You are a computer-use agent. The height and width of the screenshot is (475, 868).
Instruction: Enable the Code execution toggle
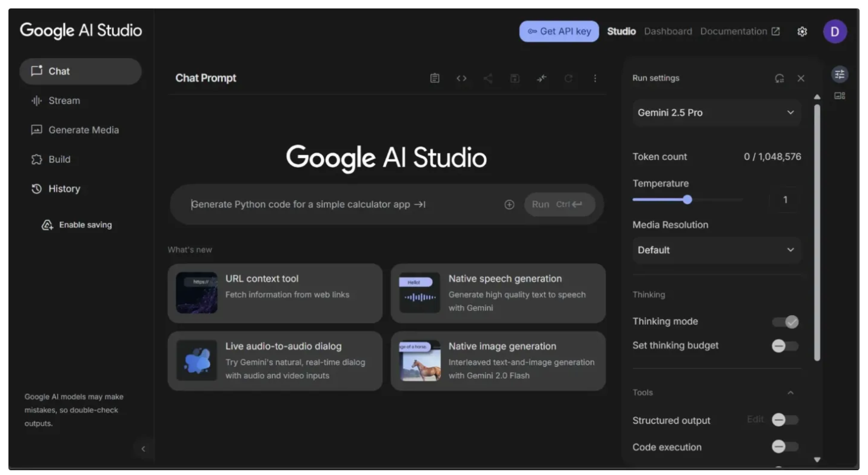click(785, 447)
